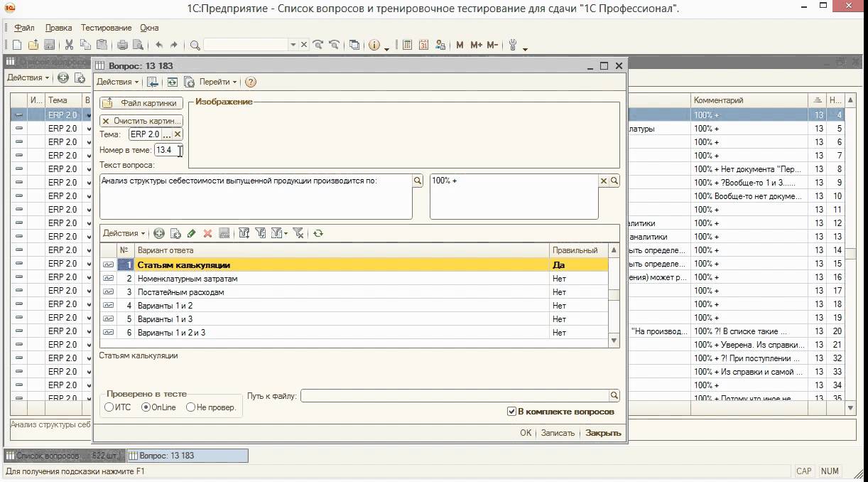Click Комментарий column header in background list
This screenshot has height=482, width=868.
(749, 100)
